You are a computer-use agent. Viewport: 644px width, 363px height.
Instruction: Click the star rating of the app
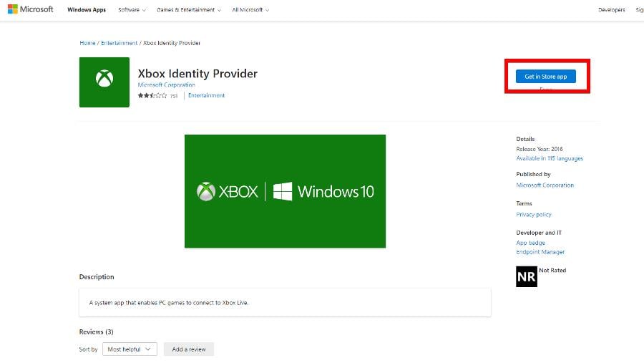[x=152, y=95]
